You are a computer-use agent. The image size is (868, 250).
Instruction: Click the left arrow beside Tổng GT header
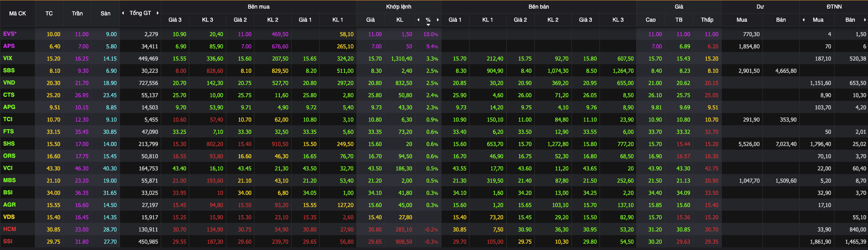pos(123,13)
